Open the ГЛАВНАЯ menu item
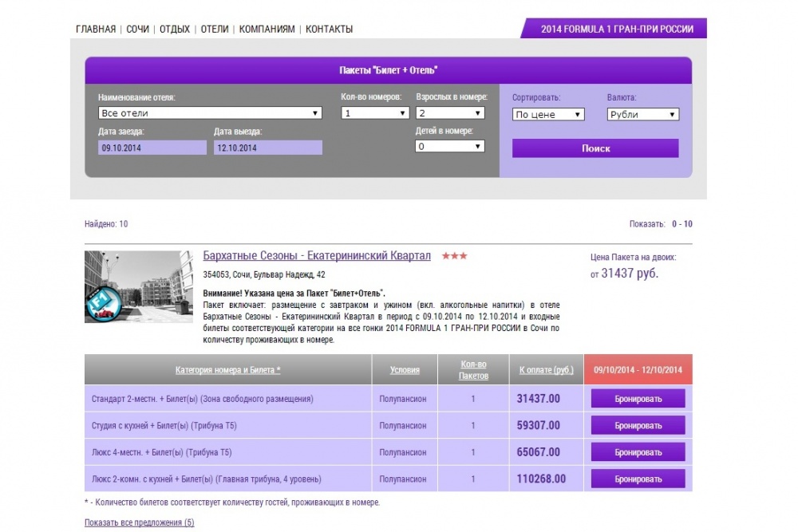The width and height of the screenshot is (798, 532). (96, 29)
